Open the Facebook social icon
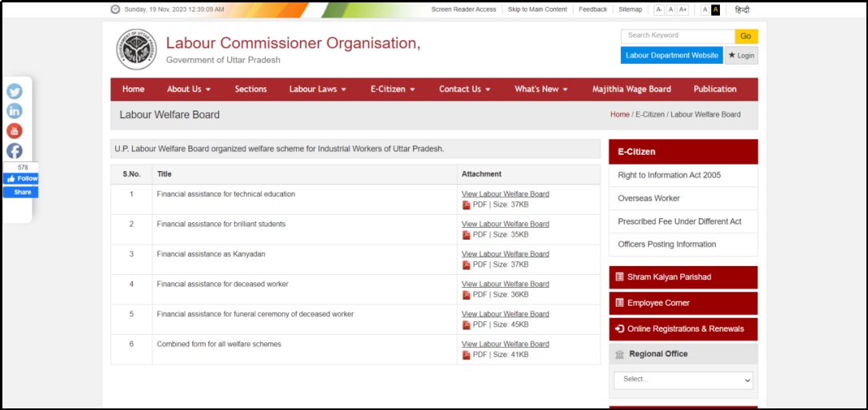The width and height of the screenshot is (868, 410). coord(14,151)
